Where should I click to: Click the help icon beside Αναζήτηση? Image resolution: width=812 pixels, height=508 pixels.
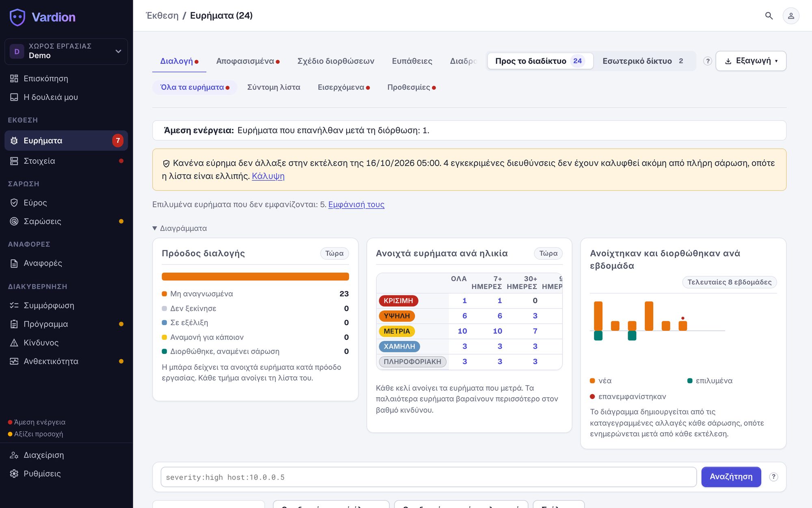click(x=773, y=477)
